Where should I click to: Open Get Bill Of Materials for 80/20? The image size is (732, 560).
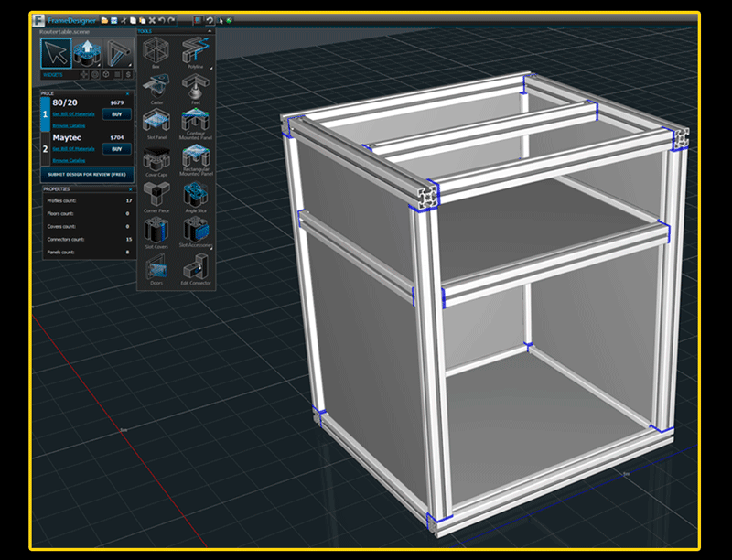coord(74,115)
